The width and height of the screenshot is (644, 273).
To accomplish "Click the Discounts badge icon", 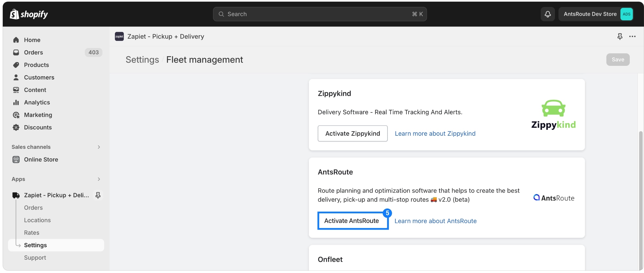I will point(16,127).
